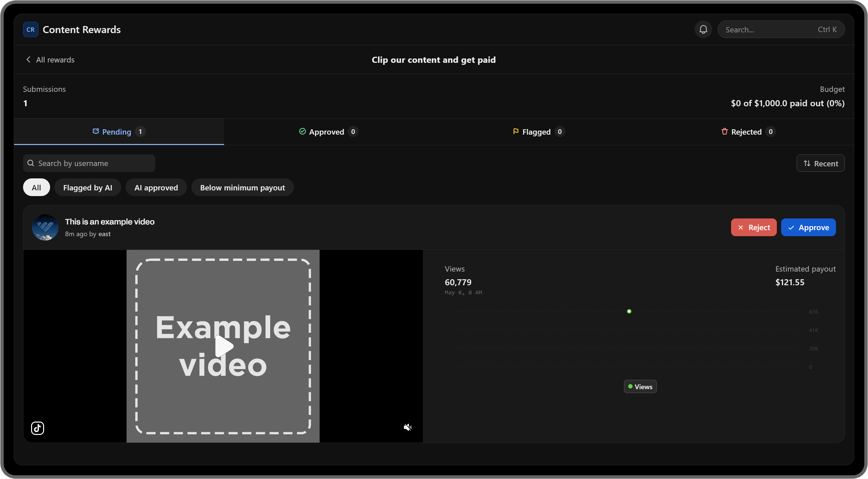Click the back chevron beside All rewards

[x=28, y=59]
